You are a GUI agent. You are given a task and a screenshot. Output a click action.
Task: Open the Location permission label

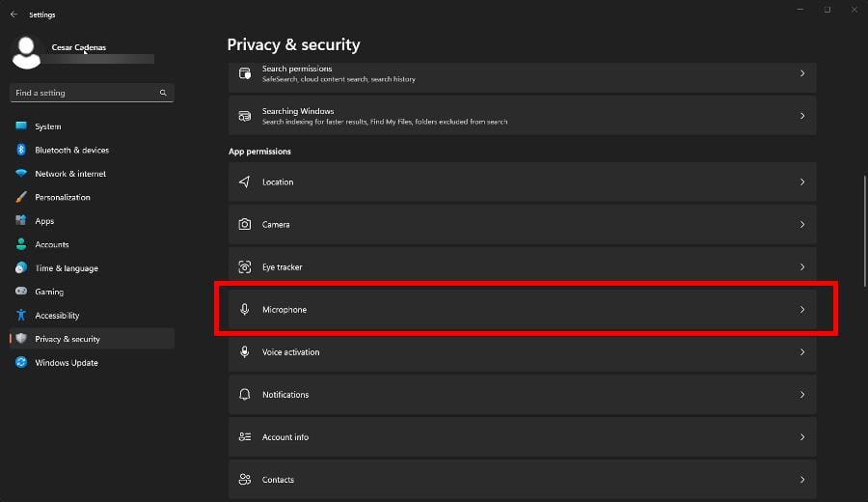coord(278,181)
